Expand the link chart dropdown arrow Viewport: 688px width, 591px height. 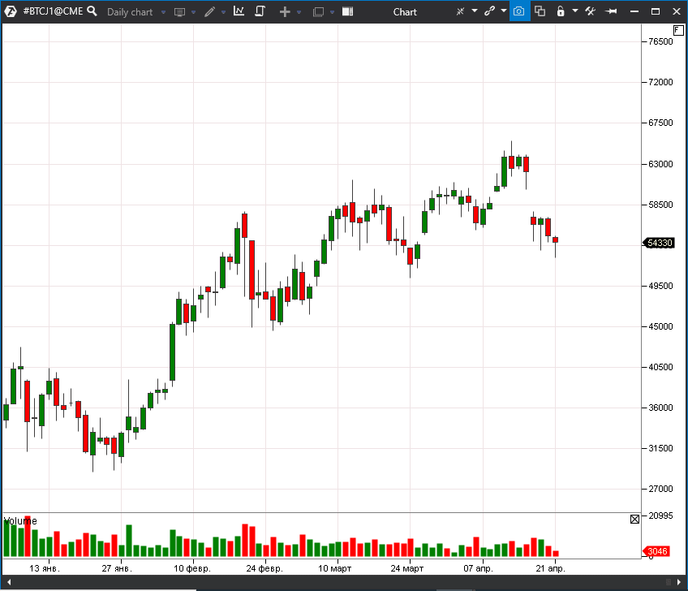(x=503, y=12)
